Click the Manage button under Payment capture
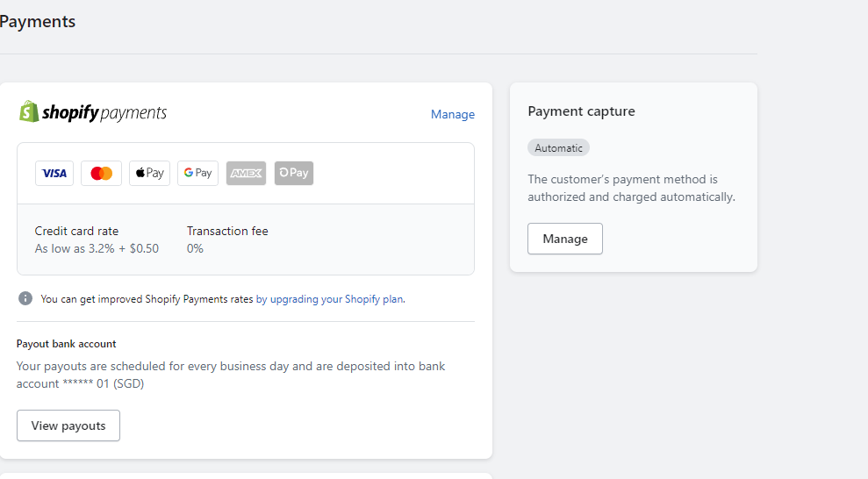The image size is (868, 479). point(564,239)
